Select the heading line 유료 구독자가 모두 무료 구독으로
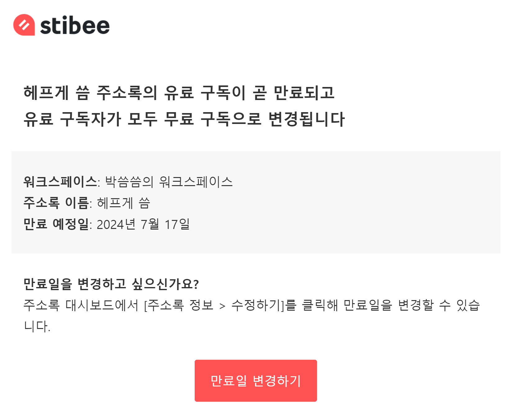512x420 pixels. [x=143, y=119]
